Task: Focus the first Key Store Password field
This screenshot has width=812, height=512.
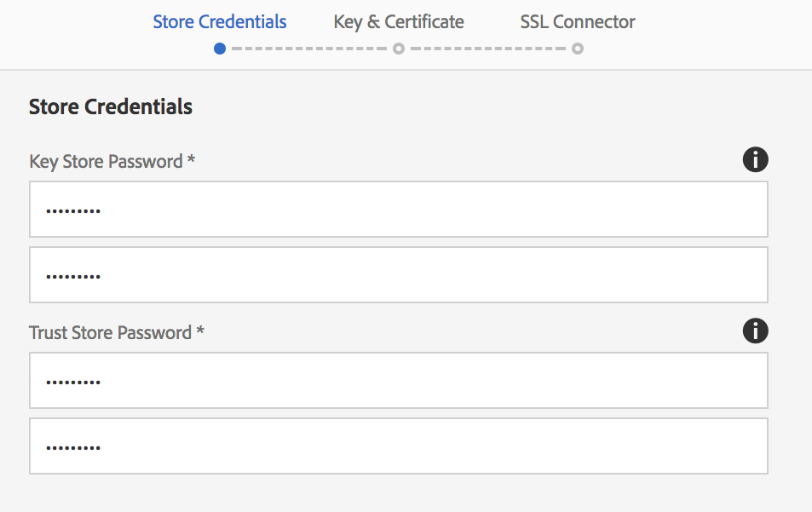Action: coord(398,210)
